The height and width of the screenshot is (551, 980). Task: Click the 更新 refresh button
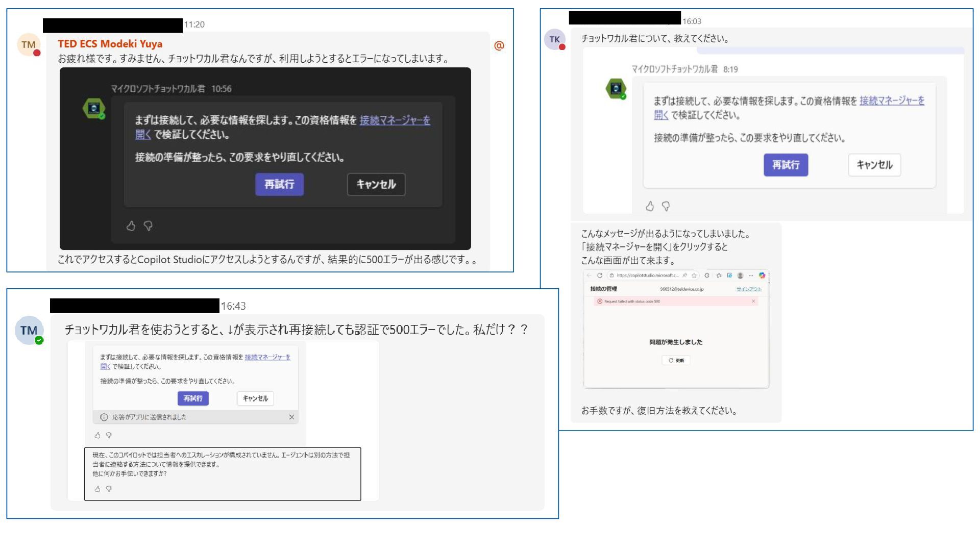pyautogui.click(x=676, y=360)
